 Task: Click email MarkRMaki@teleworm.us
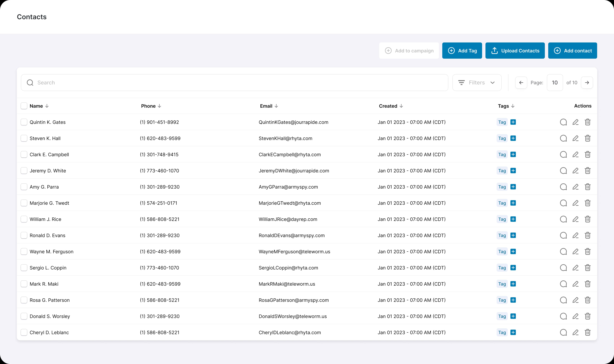pyautogui.click(x=287, y=284)
